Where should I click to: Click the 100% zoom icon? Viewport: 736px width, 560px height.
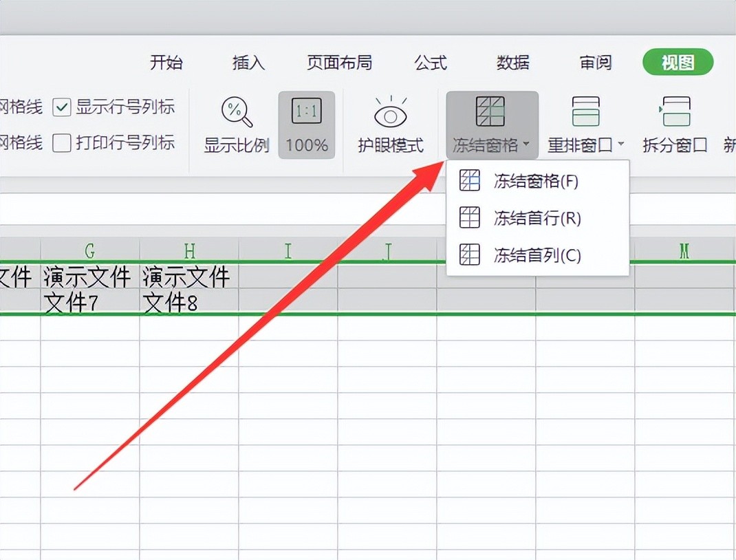(x=307, y=111)
